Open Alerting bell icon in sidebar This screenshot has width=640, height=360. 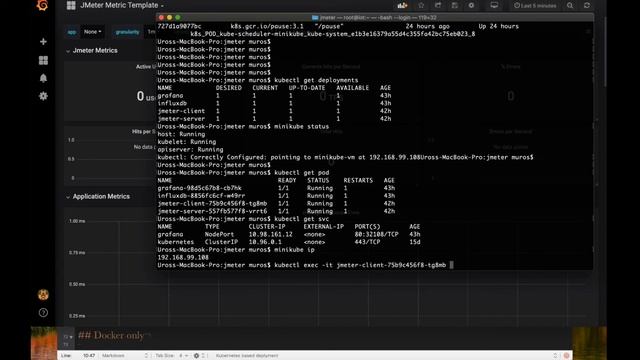pos(43,78)
